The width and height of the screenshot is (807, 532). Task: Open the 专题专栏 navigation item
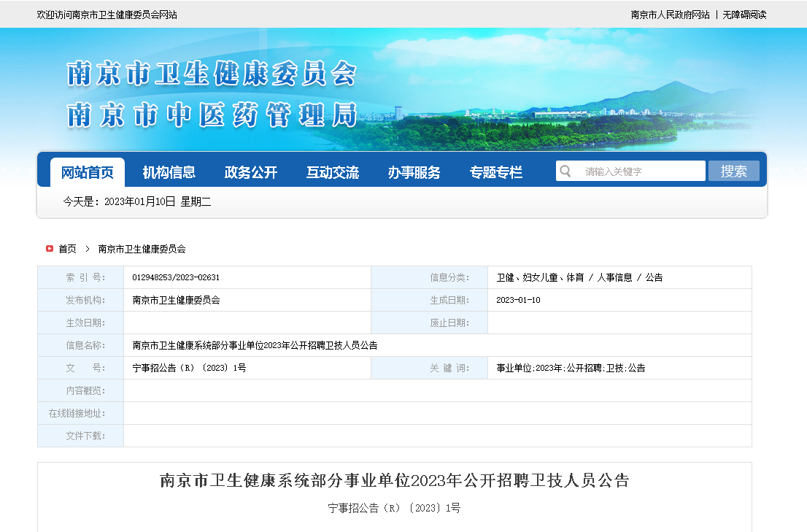coord(496,172)
